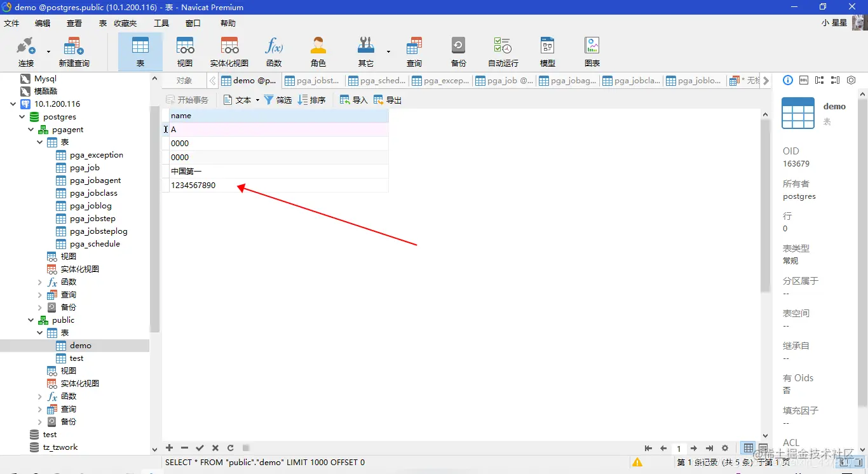The image size is (868, 474).
Task: Open the 角色 roles toolbar icon
Action: (318, 51)
